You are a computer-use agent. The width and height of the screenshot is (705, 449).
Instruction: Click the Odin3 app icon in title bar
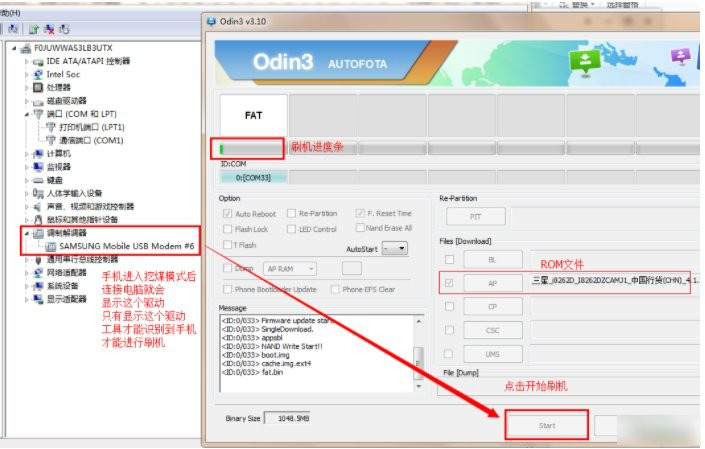click(211, 21)
